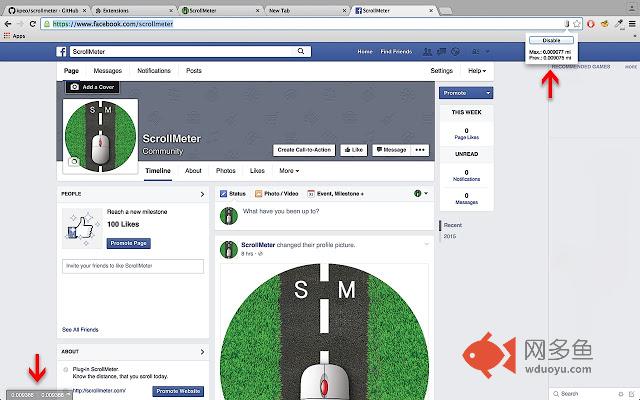Viewport: 640px width, 400px height.
Task: Click ScrollMeter name on the post
Action: 258,245
